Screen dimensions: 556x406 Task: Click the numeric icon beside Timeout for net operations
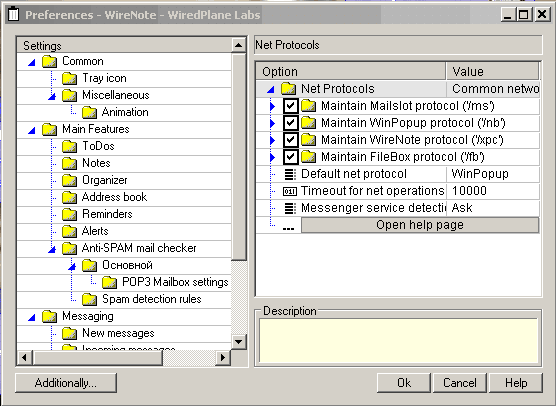[290, 191]
